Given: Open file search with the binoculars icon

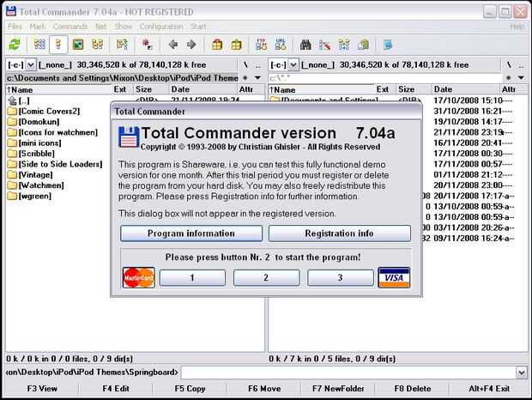Looking at the screenshot, I should click(305, 45).
